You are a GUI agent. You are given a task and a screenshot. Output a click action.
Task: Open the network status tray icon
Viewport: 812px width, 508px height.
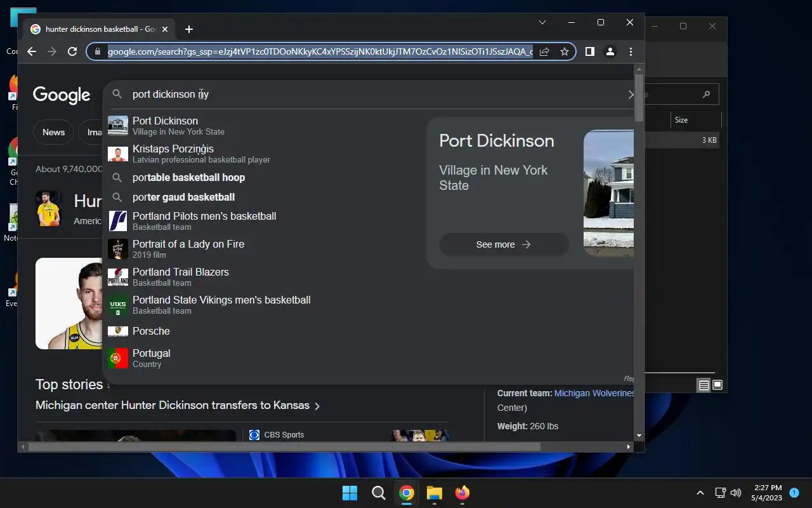coord(720,493)
